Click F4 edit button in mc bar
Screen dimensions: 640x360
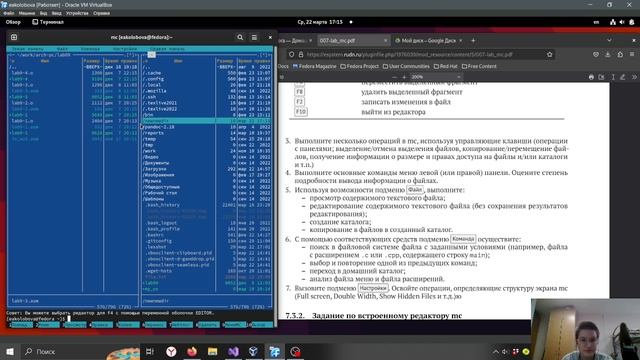tap(101, 325)
